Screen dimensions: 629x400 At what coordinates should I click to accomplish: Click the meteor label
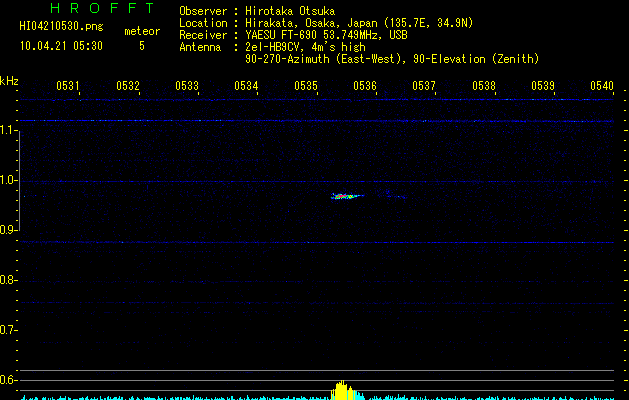(x=142, y=31)
